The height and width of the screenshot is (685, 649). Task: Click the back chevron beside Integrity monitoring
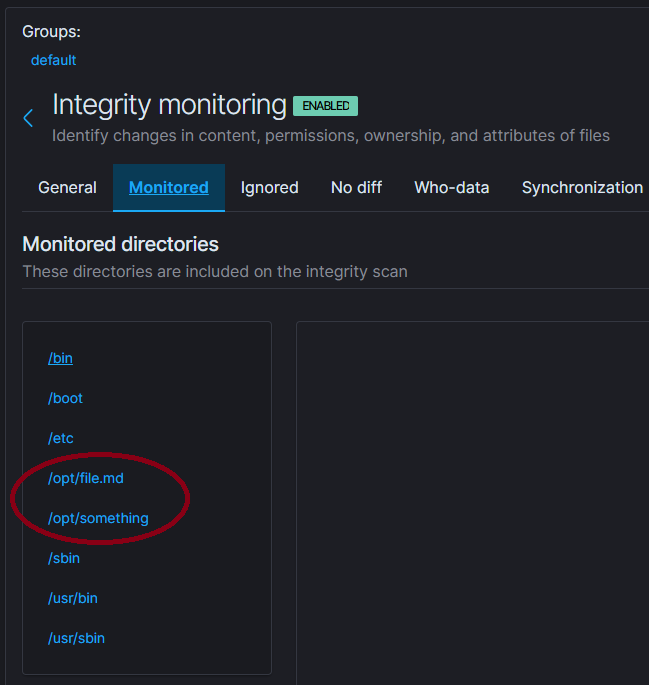pos(28,118)
